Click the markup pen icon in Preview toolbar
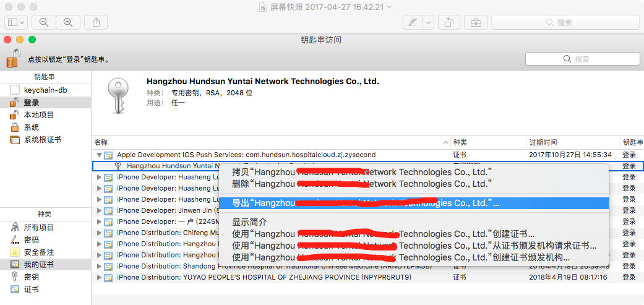Viewport: 644px width, 305px height. tap(413, 22)
